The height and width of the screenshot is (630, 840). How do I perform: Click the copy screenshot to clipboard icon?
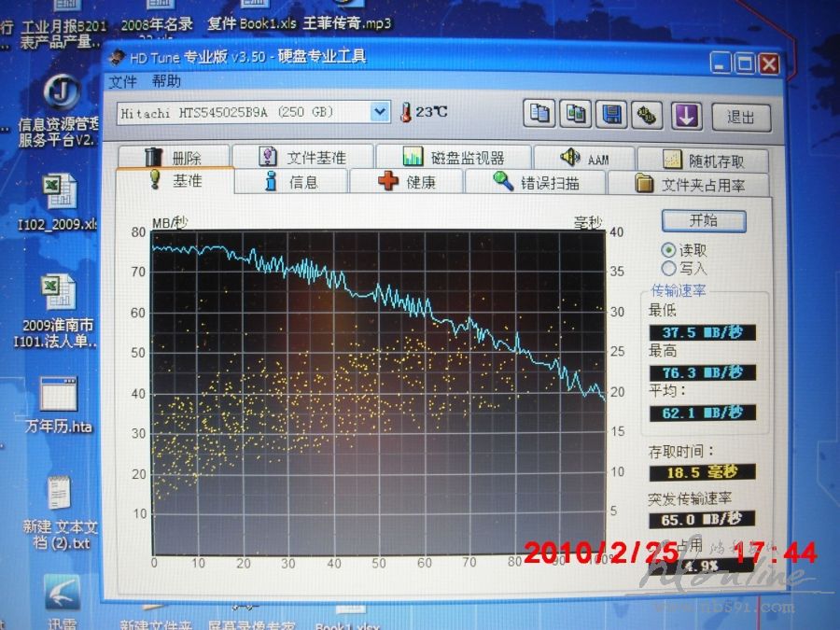pos(576,114)
